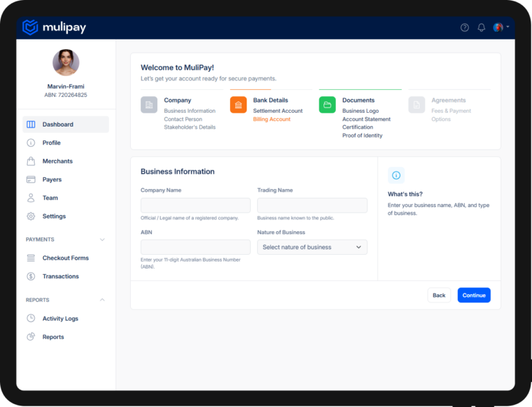Click ABN: 720264825 text
The height and width of the screenshot is (407, 532).
point(66,95)
